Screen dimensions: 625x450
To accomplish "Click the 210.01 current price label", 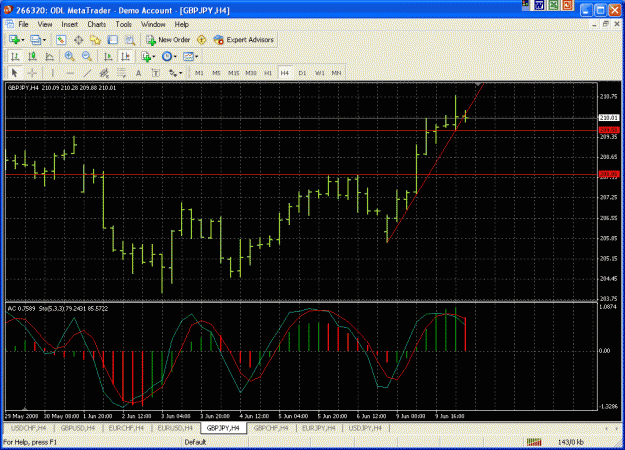I will pyautogui.click(x=609, y=118).
